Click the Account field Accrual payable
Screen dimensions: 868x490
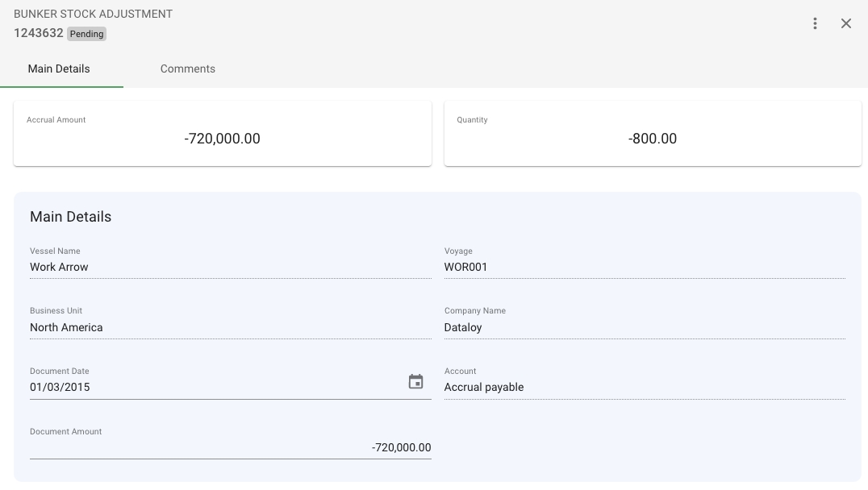pyautogui.click(x=644, y=387)
